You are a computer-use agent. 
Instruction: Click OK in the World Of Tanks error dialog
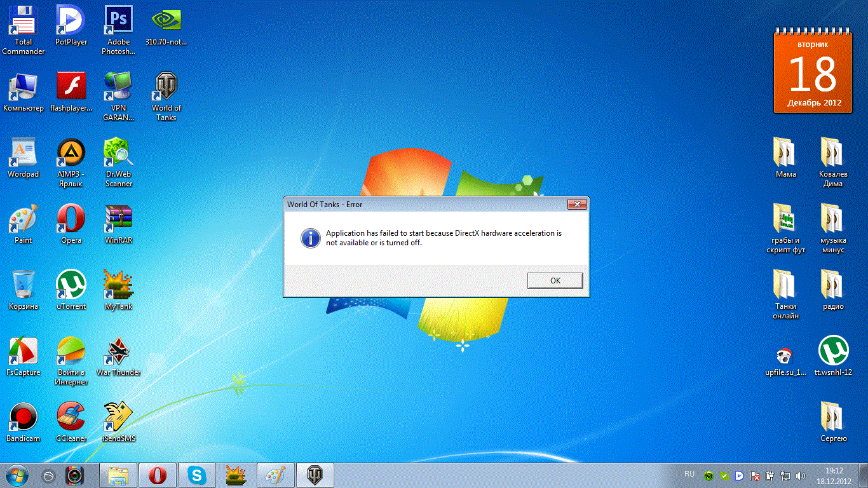tap(555, 280)
